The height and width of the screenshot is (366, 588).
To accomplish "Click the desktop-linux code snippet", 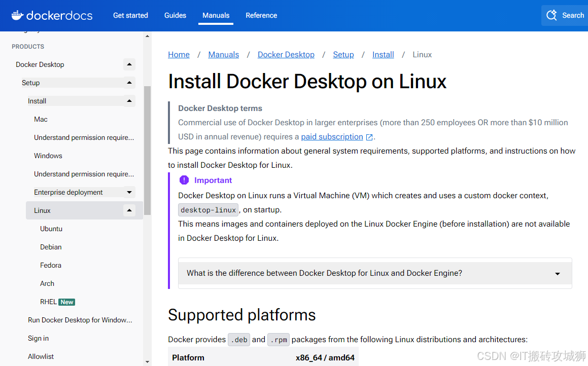I will pyautogui.click(x=208, y=210).
